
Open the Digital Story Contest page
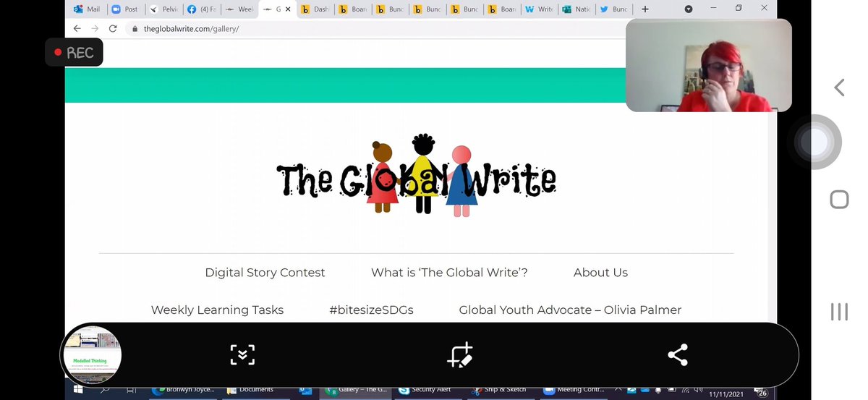[265, 273]
